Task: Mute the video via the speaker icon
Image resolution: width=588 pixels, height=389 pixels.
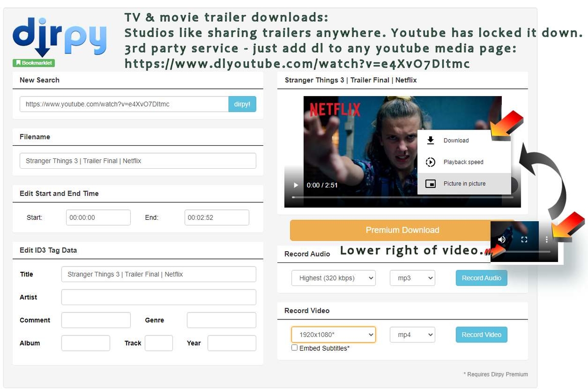Action: pyautogui.click(x=501, y=239)
